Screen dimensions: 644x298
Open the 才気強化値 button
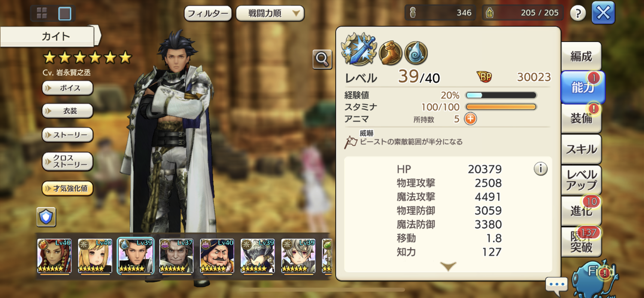[x=67, y=188]
